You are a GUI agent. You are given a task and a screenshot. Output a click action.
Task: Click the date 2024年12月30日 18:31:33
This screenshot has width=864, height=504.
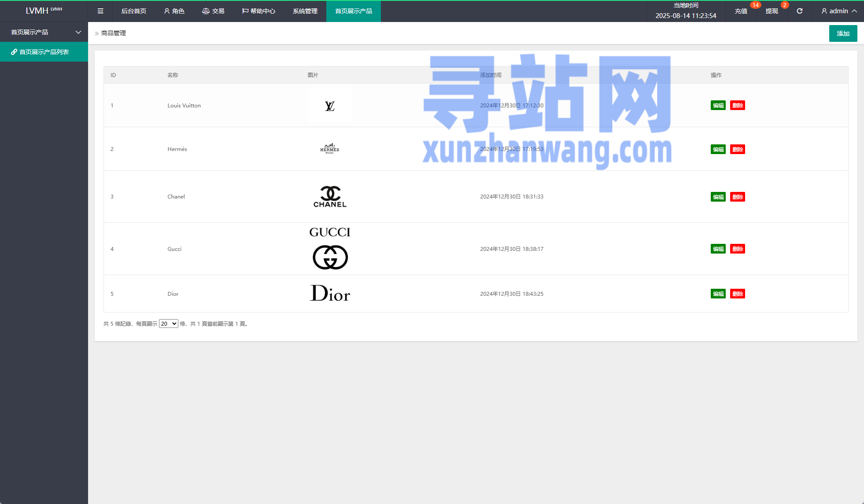[x=512, y=196]
